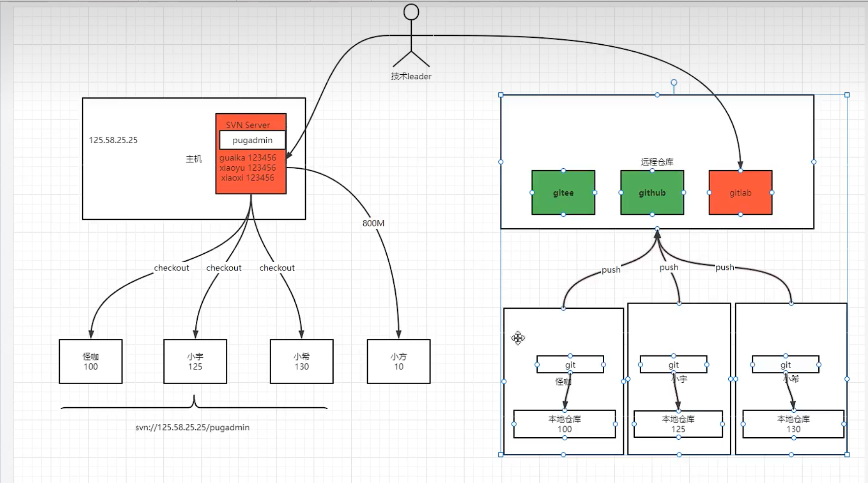868x483 pixels.
Task: Click the 800M label on the arrow
Action: [373, 223]
